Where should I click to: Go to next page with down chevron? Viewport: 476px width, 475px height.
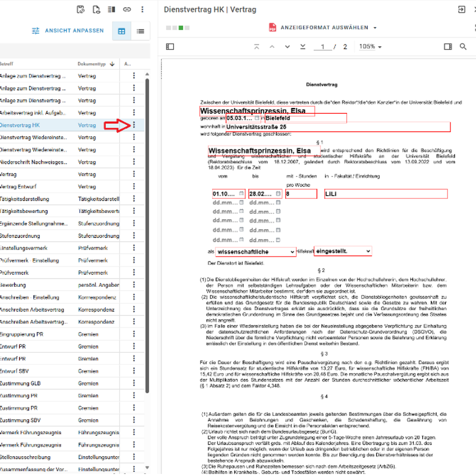pyautogui.click(x=287, y=47)
